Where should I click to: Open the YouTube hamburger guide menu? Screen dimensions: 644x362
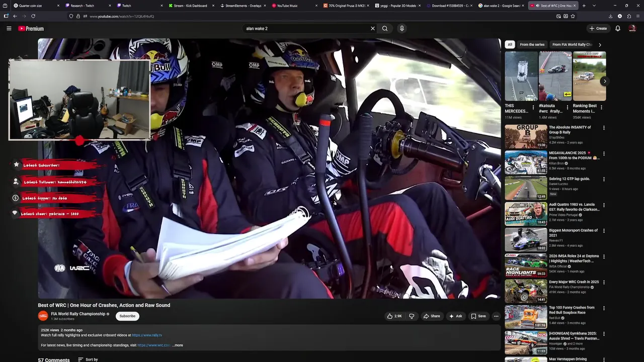point(9,29)
